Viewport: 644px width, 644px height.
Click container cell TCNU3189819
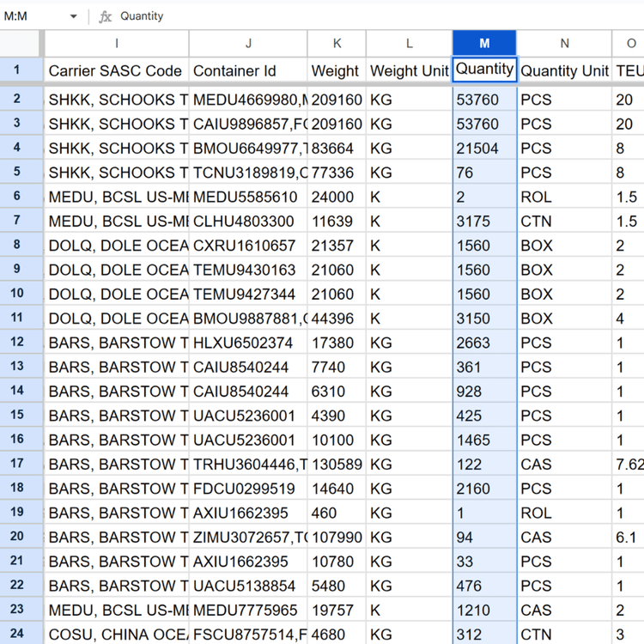coord(248,172)
